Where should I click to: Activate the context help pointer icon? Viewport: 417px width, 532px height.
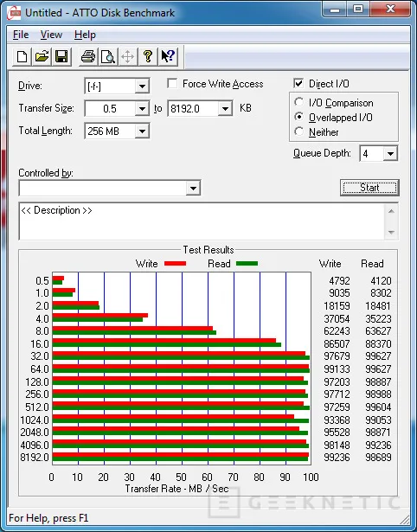167,56
